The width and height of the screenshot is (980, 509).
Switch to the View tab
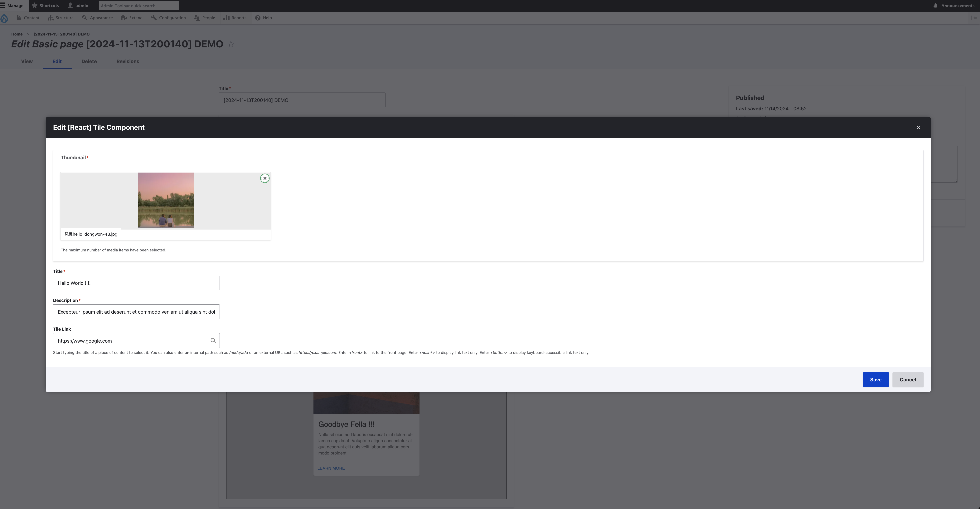click(27, 62)
